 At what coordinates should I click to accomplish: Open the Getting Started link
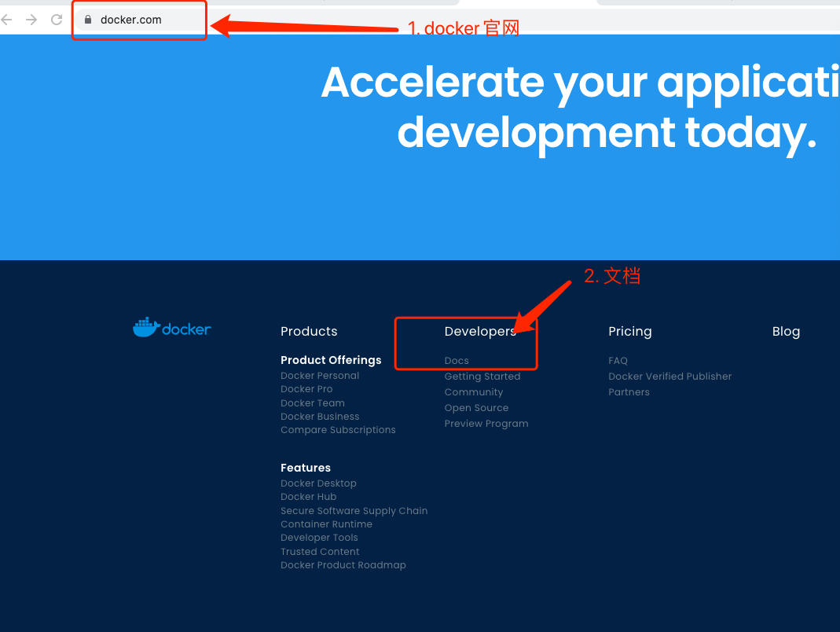tap(482, 377)
